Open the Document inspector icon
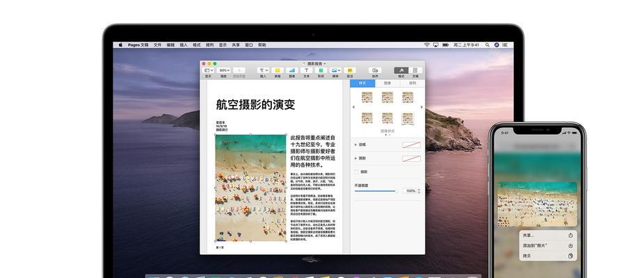The height and width of the screenshot is (278, 644). pyautogui.click(x=415, y=71)
